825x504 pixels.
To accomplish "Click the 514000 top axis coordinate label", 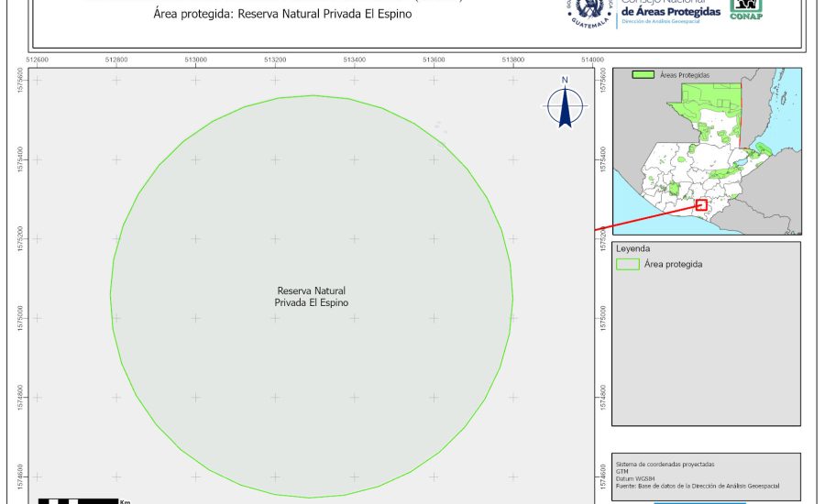I will point(592,60).
